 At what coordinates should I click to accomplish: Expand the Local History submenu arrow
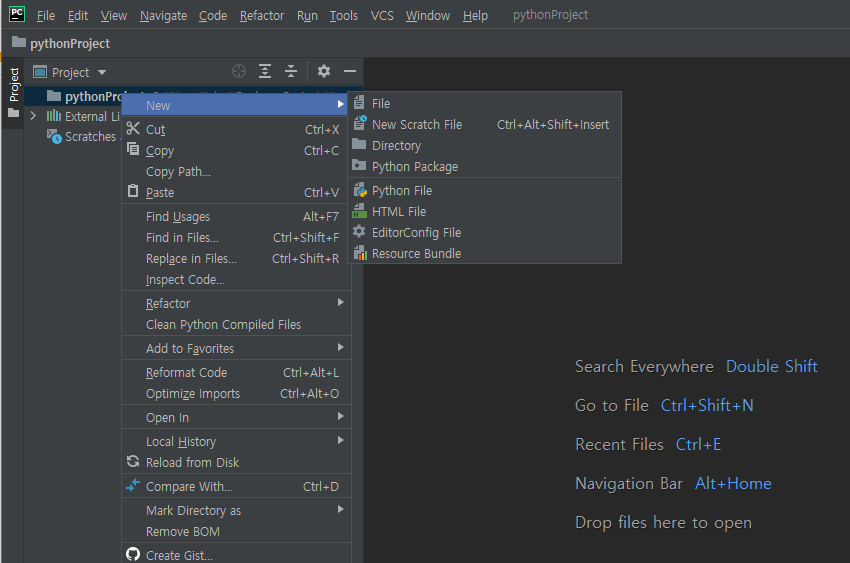[x=340, y=440]
